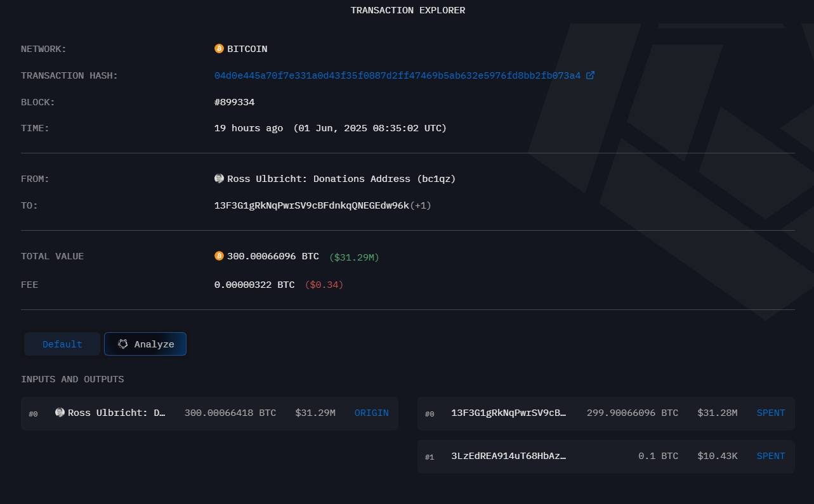Click the $31.28M output value
Viewport: 814px width, 504px height.
coord(718,413)
